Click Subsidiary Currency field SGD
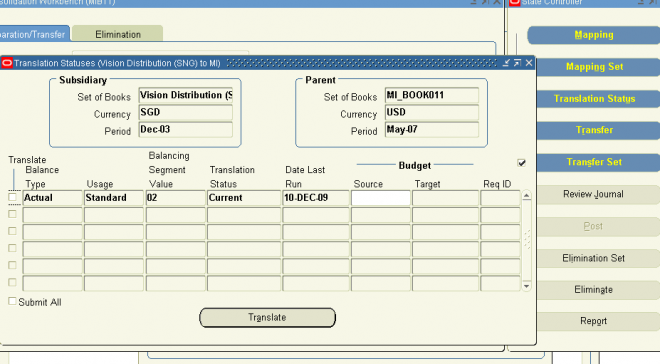Viewport: 660px width, 364px height. click(186, 112)
